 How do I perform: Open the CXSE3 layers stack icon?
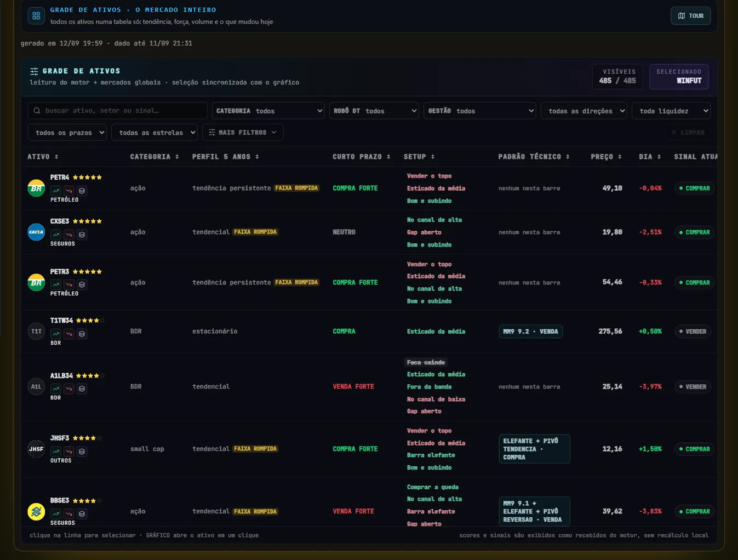82,235
